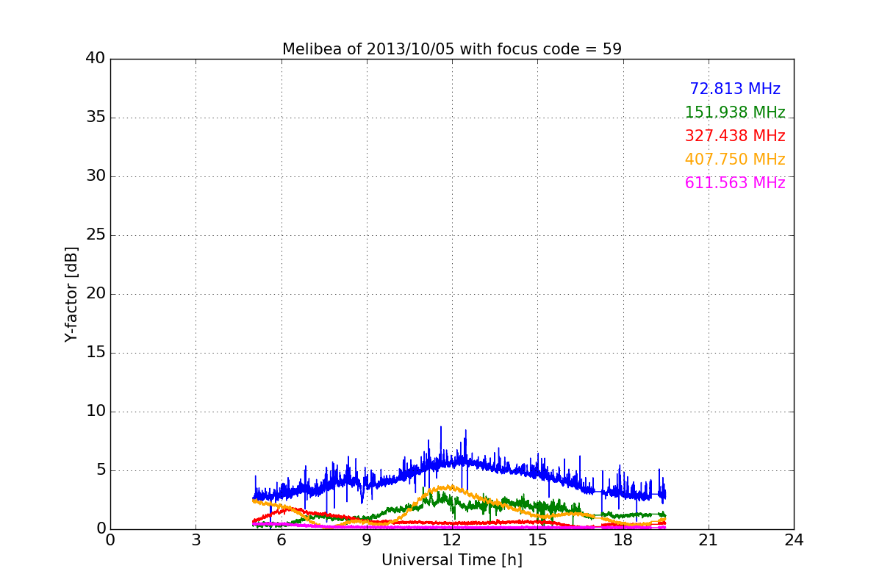This screenshot has width=882, height=588.
Task: Click x-axis tick label 21
Action: pos(709,540)
